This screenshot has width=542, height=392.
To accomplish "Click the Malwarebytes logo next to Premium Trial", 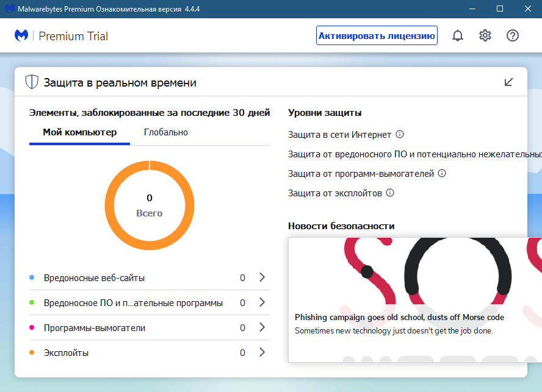I will 21,35.
